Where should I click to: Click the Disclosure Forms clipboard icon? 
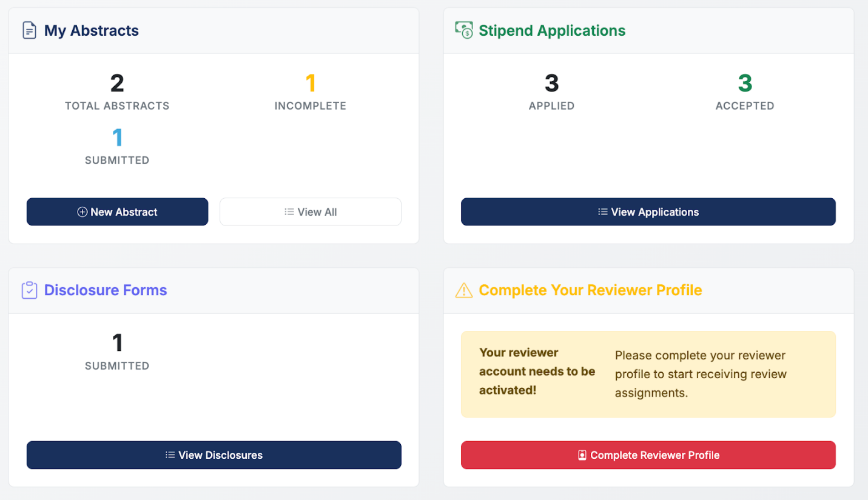tap(29, 290)
